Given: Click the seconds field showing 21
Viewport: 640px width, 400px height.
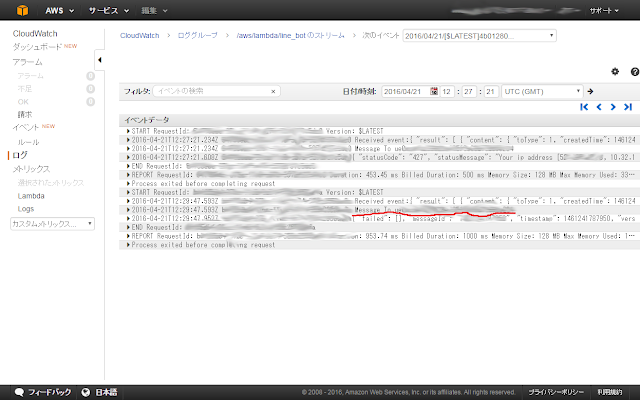Looking at the screenshot, I should (x=491, y=91).
